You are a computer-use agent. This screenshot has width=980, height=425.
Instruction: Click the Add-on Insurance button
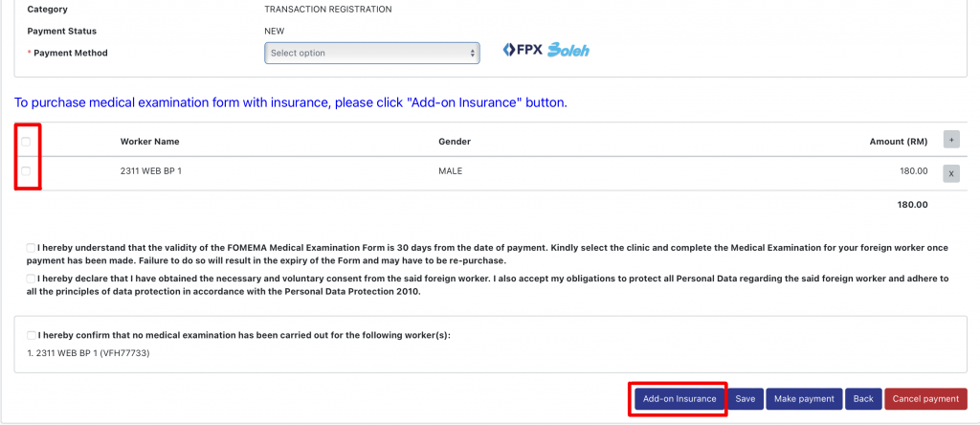[679, 399]
